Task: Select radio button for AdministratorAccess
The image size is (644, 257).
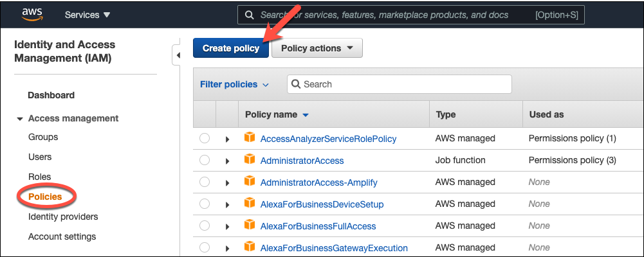Action: tap(205, 160)
